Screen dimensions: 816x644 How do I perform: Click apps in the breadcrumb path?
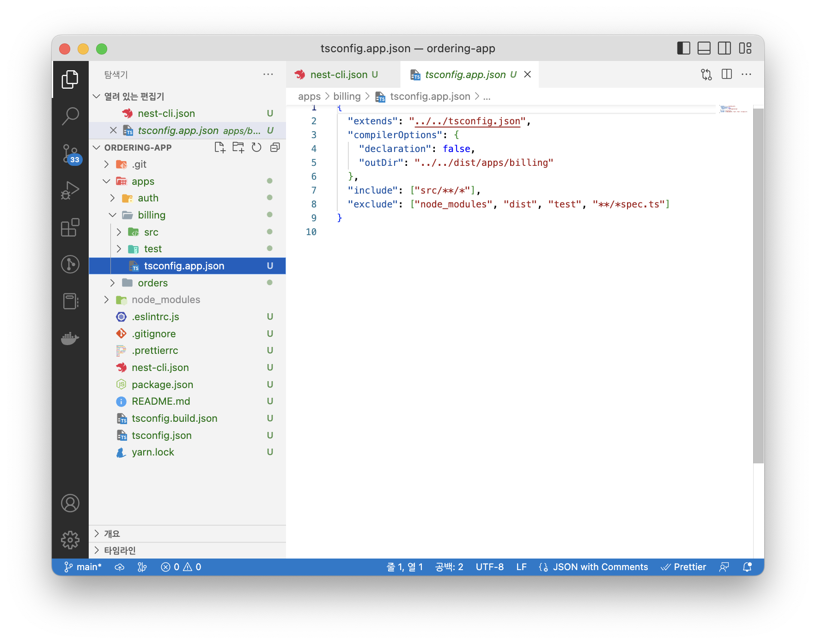[x=309, y=96]
